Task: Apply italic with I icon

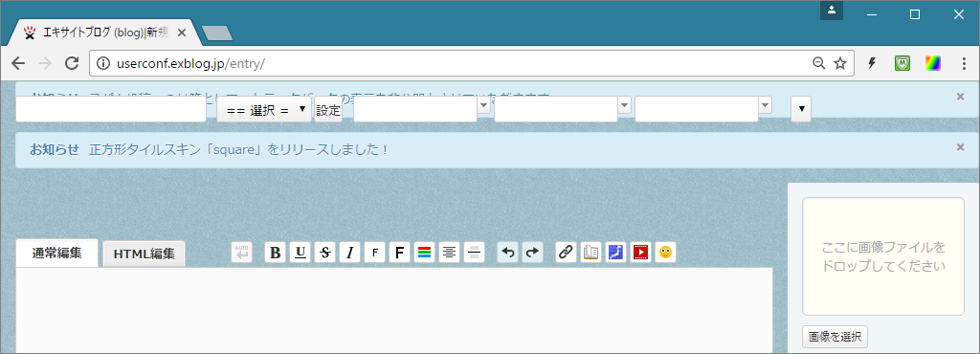Action: [350, 253]
